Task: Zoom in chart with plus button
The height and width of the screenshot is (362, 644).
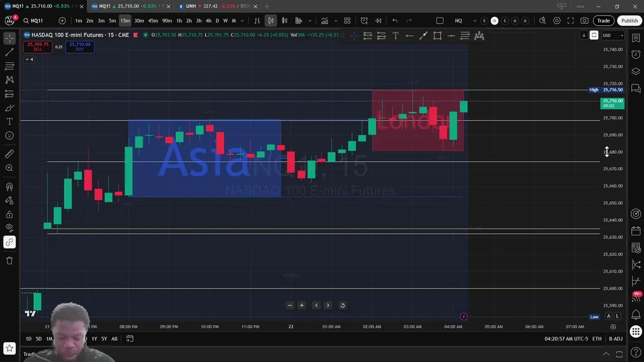Action: (x=302, y=305)
